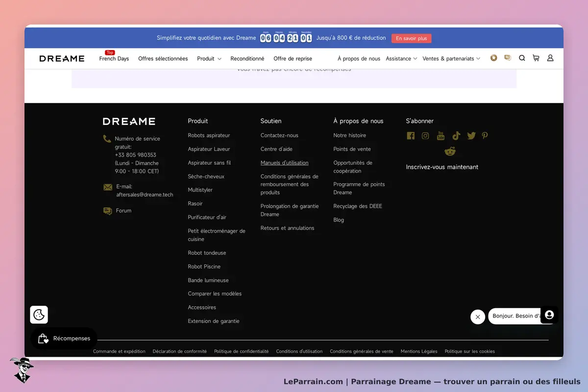Close the chat greeting bubble
This screenshot has width=588, height=392.
(x=478, y=317)
